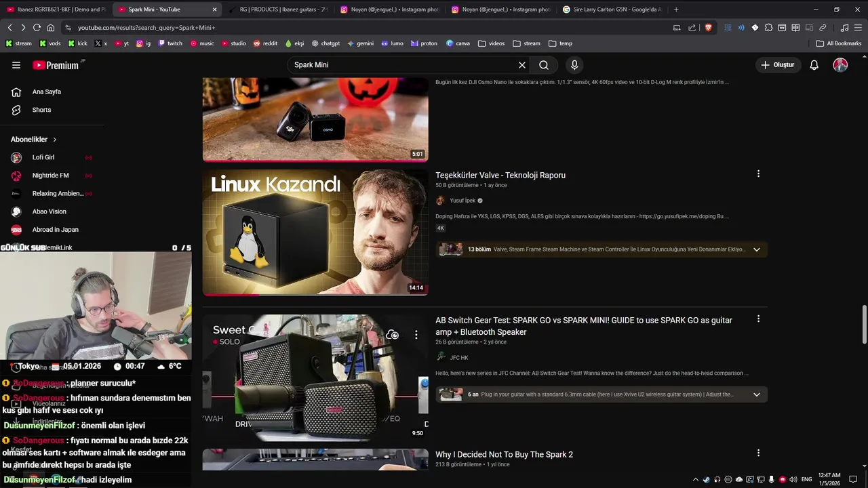The image size is (868, 488).
Task: Open the All Bookmarks folder
Action: 839,43
